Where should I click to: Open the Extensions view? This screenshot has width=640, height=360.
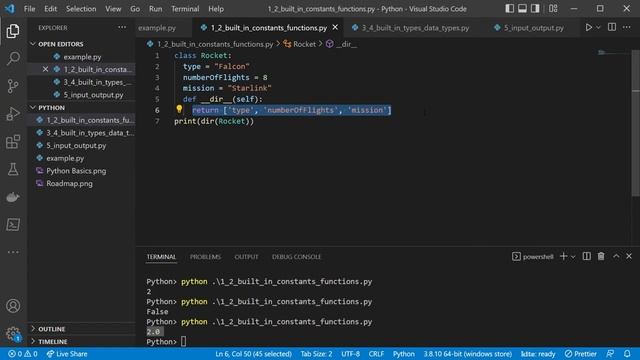pyautogui.click(x=13, y=142)
